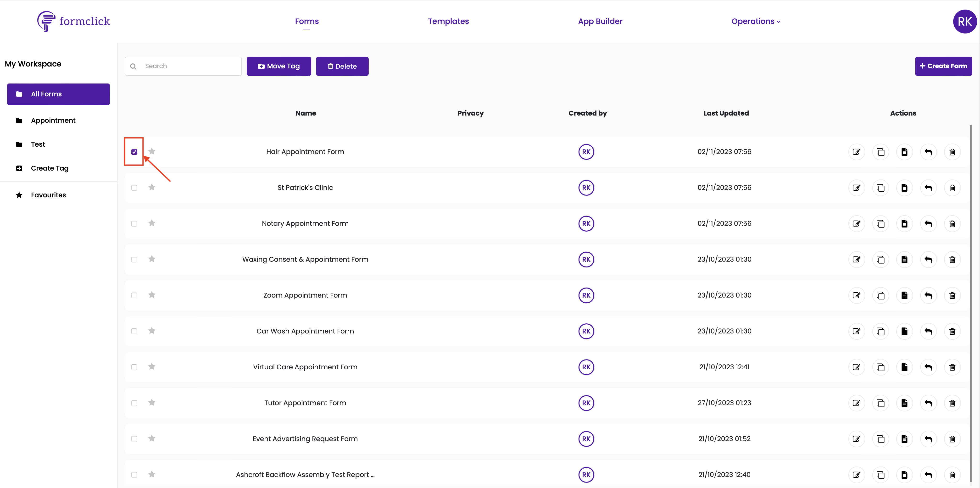The height and width of the screenshot is (488, 980).
Task: Uncheck the Hair Appointment Form checkbox
Action: click(134, 152)
